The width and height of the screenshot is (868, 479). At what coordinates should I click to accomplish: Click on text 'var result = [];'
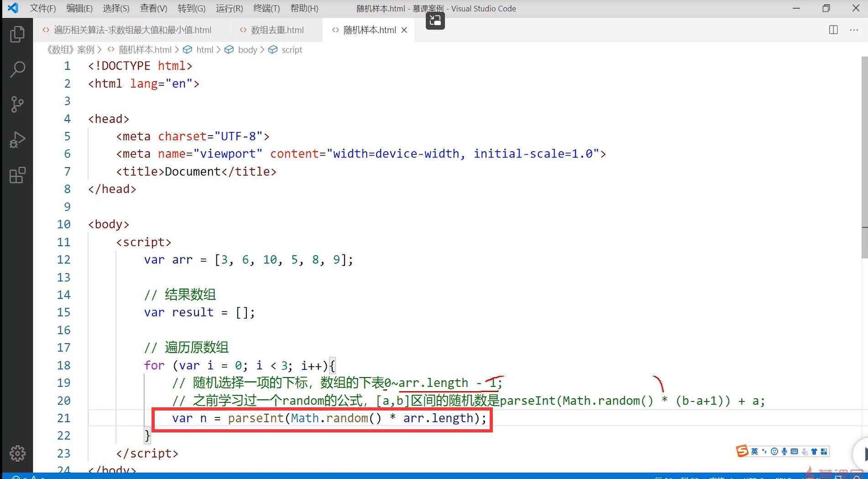pyautogui.click(x=199, y=312)
